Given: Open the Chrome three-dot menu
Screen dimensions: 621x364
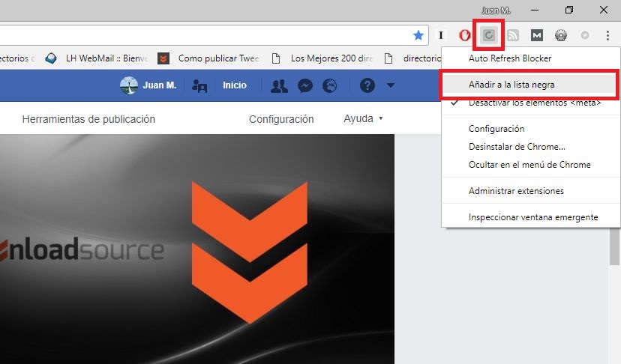Looking at the screenshot, I should coord(607,36).
